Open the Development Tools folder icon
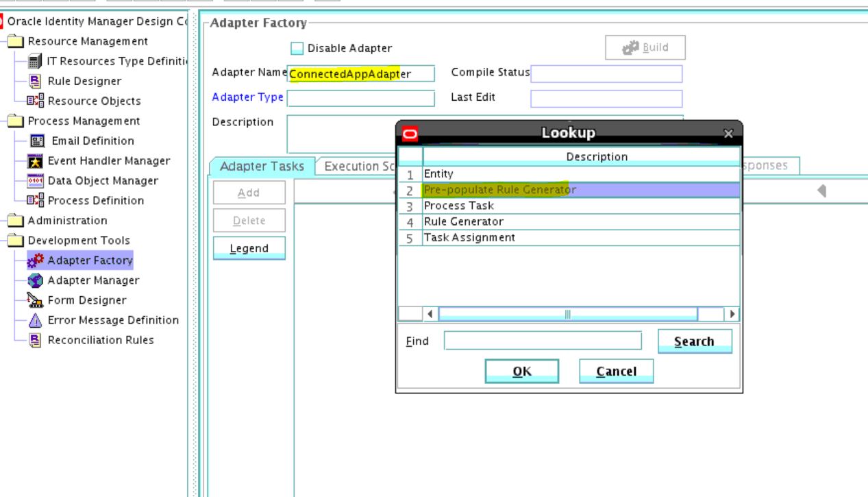Image resolution: width=868 pixels, height=497 pixels. point(15,240)
